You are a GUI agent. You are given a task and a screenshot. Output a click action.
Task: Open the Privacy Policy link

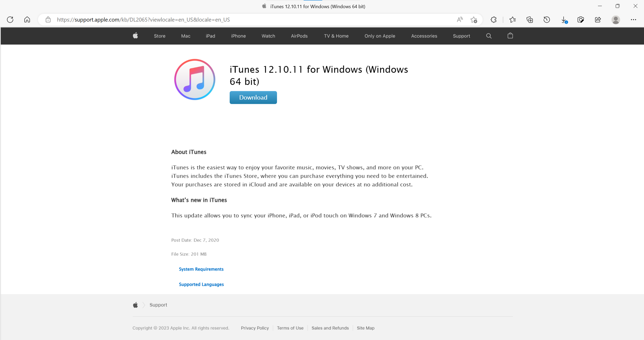(x=255, y=328)
